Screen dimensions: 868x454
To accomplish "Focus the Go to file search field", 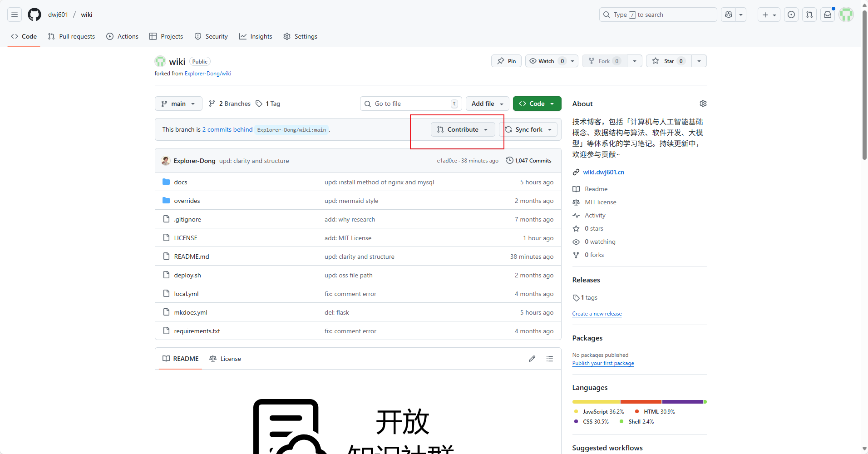I will tap(411, 104).
